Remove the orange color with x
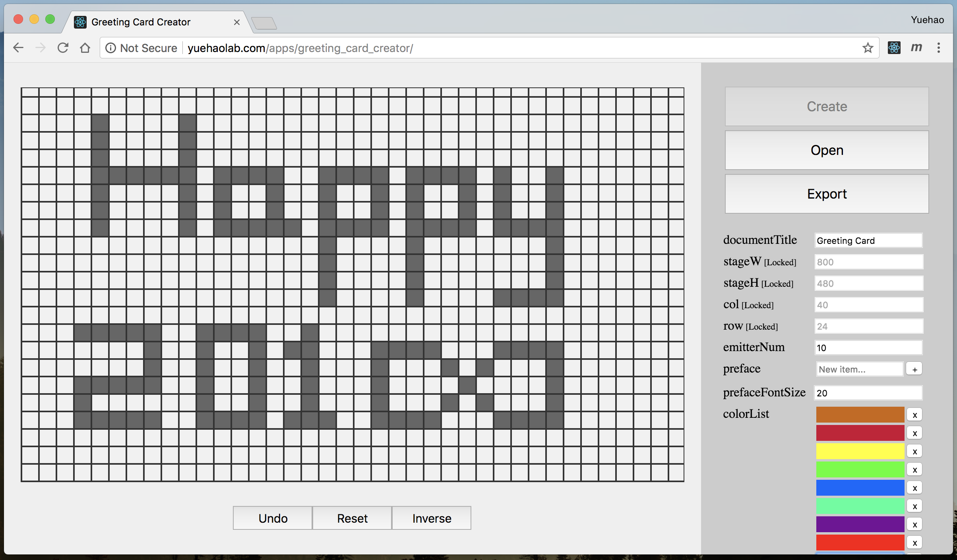The width and height of the screenshot is (957, 560). point(914,415)
